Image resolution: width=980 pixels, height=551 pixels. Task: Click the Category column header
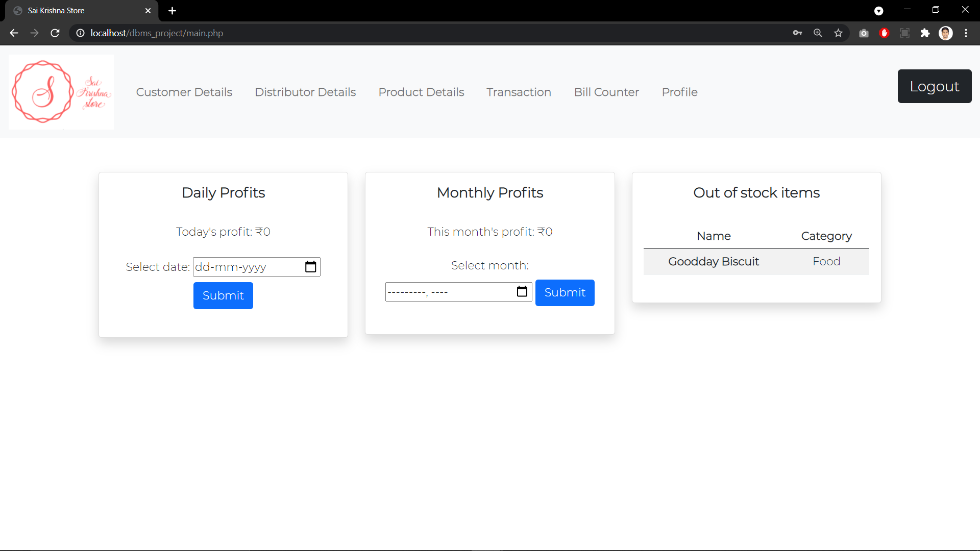[826, 236]
